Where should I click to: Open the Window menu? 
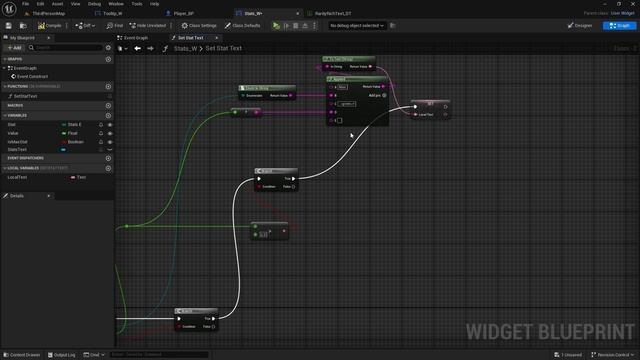tap(116, 4)
